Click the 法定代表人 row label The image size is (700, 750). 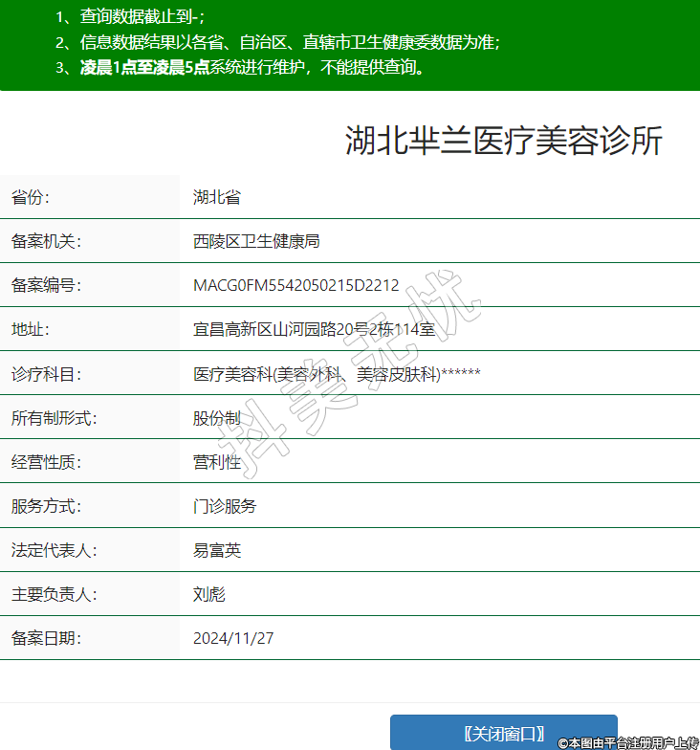54,550
